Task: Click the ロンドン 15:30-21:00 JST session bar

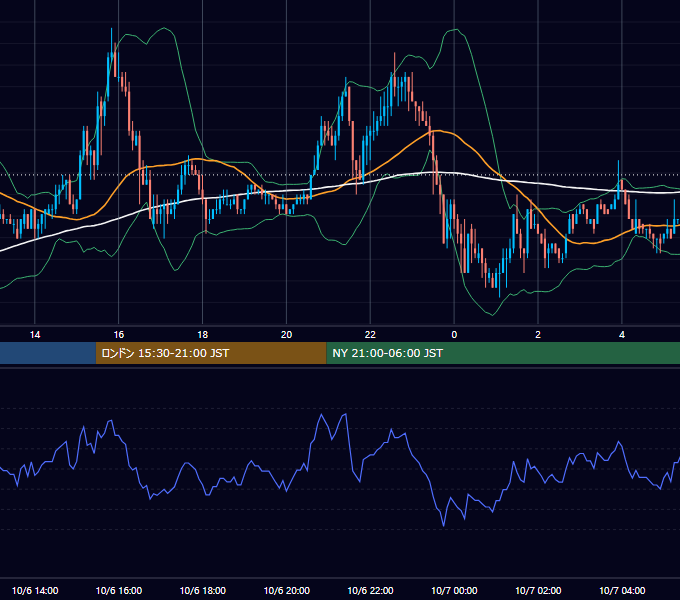Action: [x=211, y=353]
